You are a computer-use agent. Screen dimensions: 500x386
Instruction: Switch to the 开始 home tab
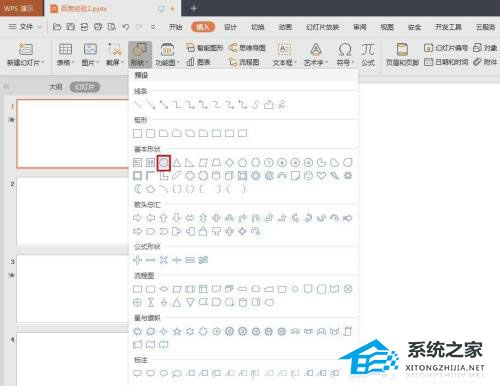[x=176, y=27]
